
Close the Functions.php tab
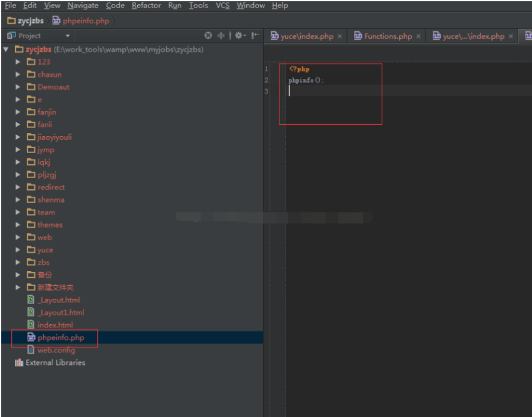(419, 36)
